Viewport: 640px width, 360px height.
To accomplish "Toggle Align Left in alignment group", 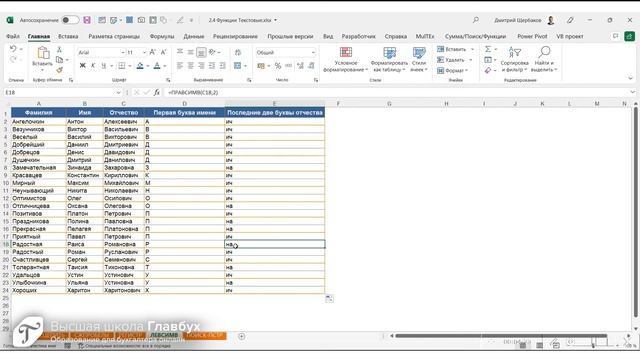I will pyautogui.click(x=180, y=66).
